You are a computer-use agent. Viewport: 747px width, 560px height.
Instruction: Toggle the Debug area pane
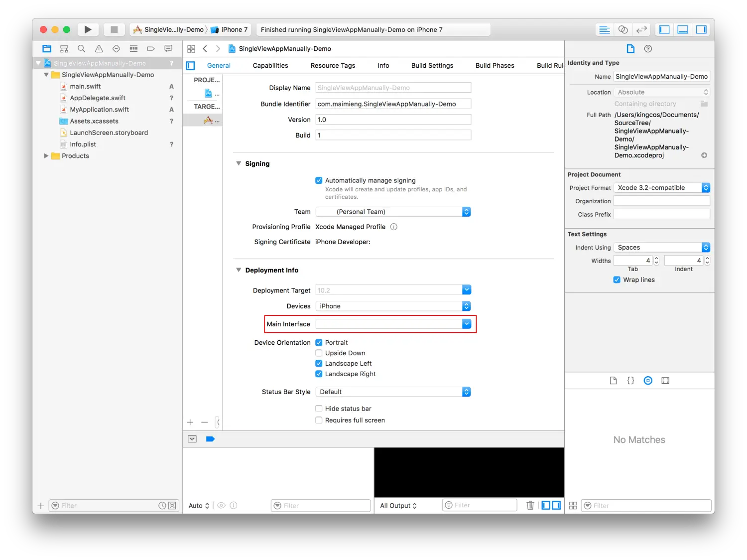pos(683,29)
